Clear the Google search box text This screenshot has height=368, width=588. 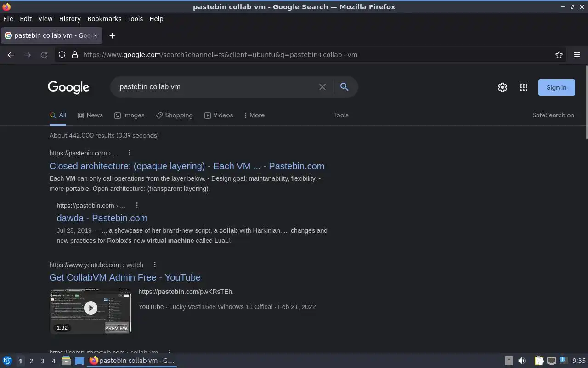point(322,87)
